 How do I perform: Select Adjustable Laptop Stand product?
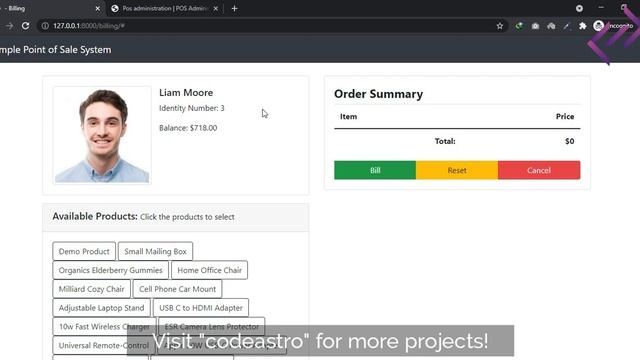click(101, 308)
